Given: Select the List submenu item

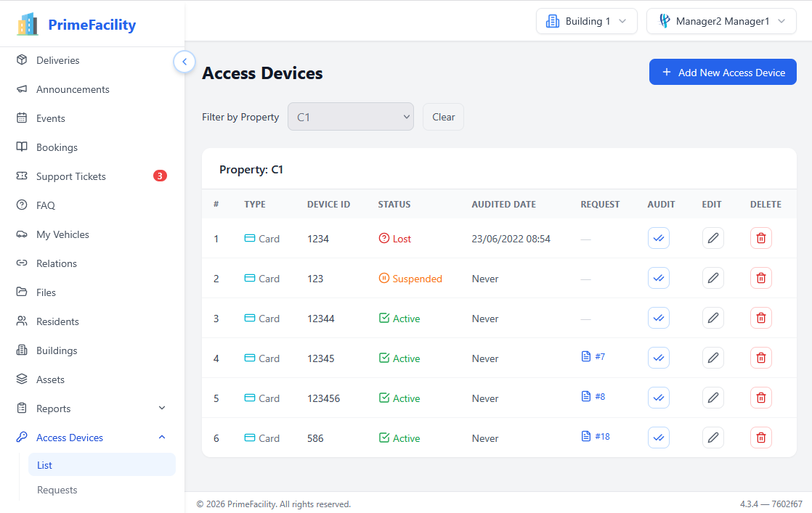Looking at the screenshot, I should [44, 464].
